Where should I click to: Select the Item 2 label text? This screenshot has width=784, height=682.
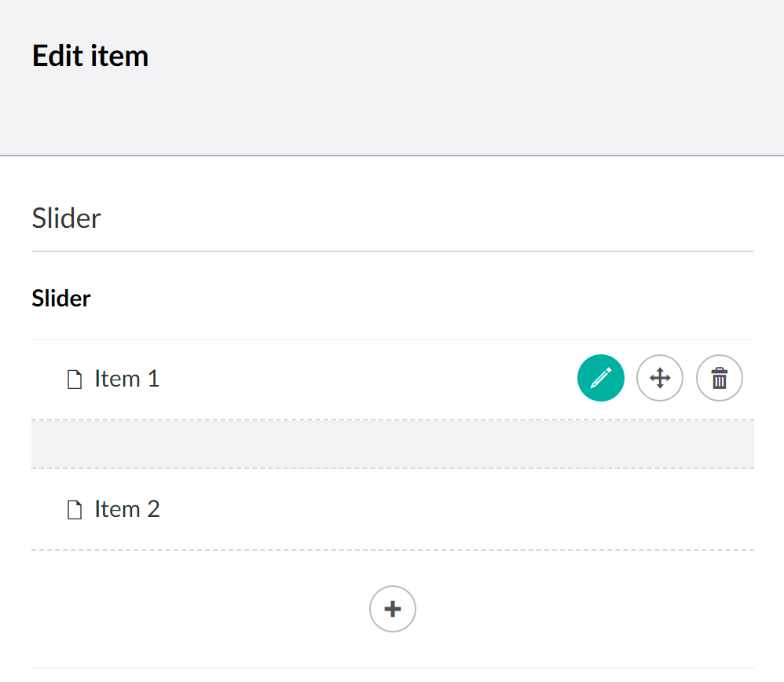tap(127, 509)
